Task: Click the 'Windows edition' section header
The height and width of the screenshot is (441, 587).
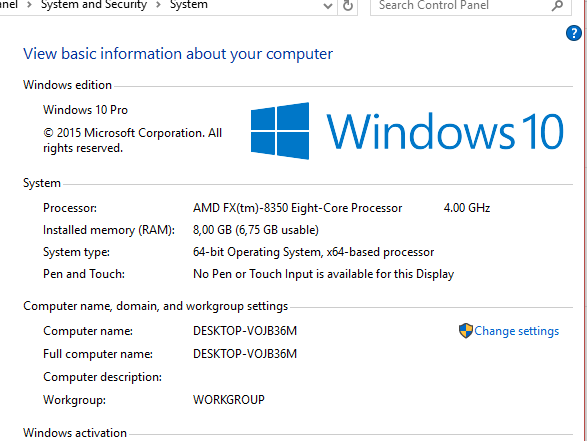Action: 67,85
